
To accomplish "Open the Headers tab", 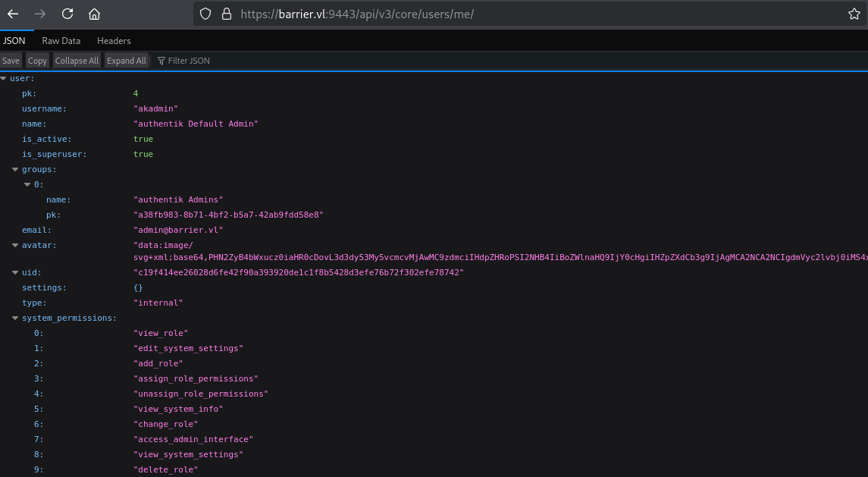I will click(x=114, y=41).
